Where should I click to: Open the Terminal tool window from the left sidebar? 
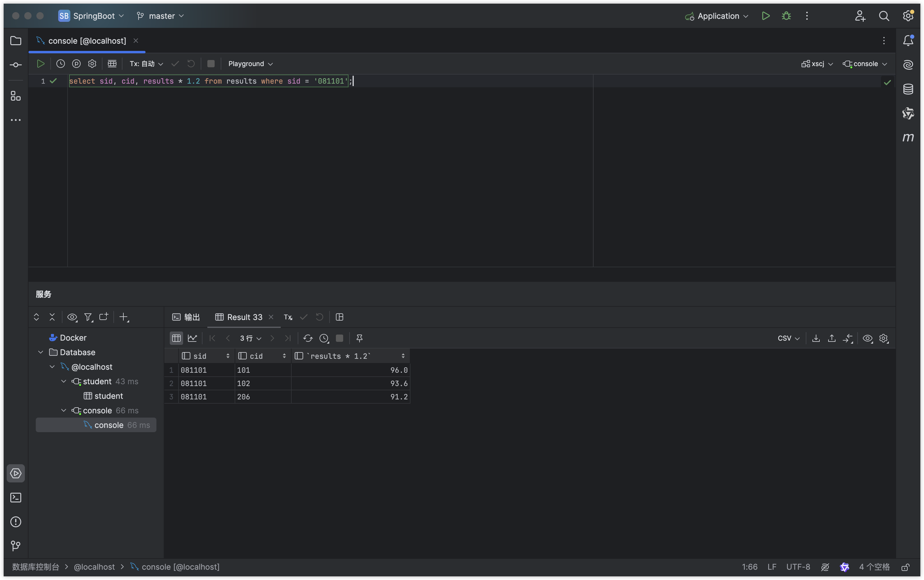16,498
